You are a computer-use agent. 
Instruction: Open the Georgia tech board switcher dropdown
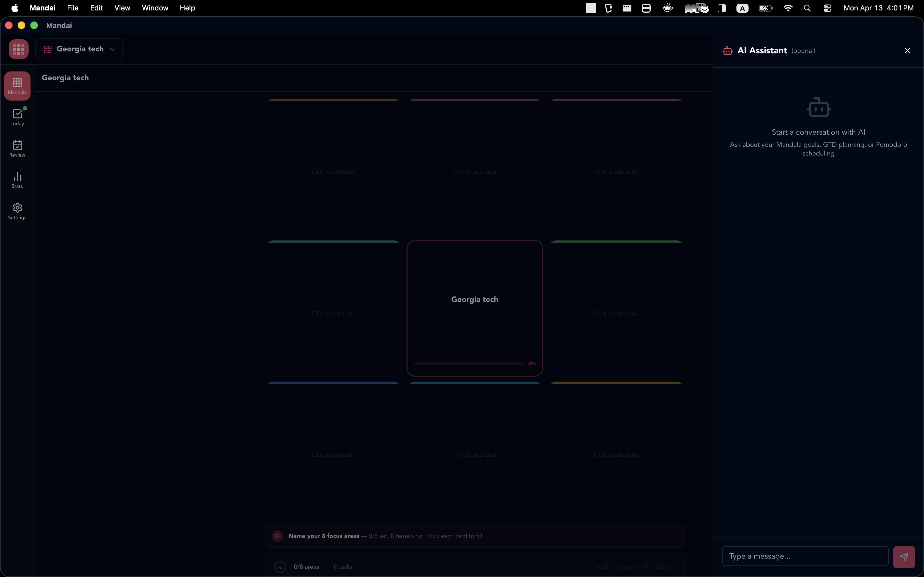click(x=79, y=49)
